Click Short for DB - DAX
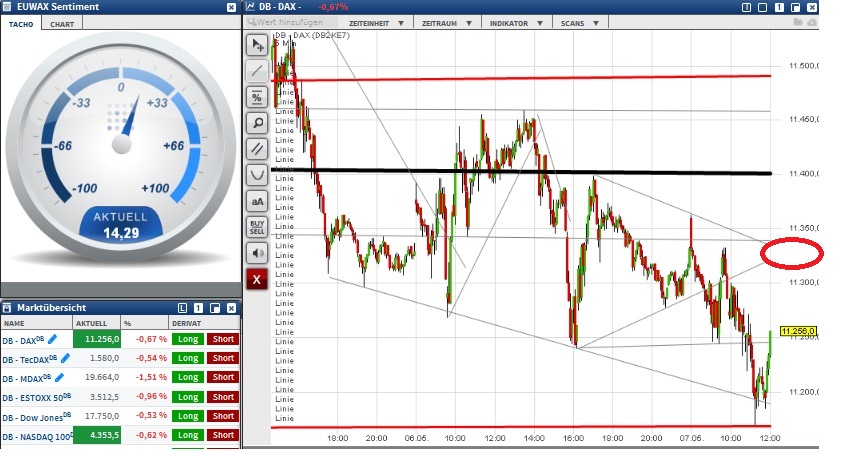 point(223,339)
